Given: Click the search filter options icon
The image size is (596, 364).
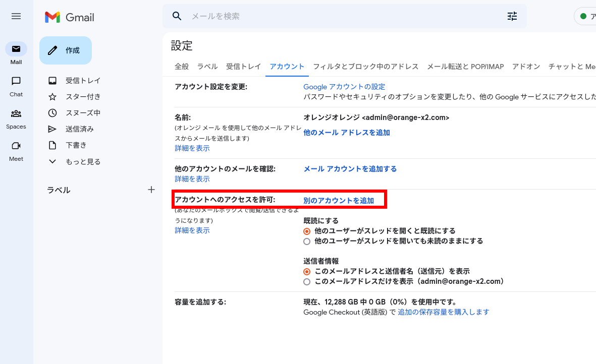Looking at the screenshot, I should click(512, 16).
